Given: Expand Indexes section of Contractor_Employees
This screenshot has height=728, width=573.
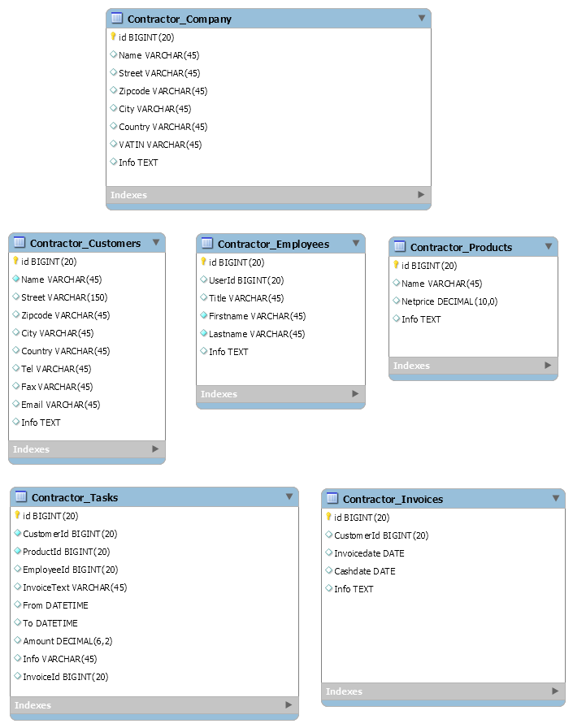Looking at the screenshot, I should click(355, 394).
